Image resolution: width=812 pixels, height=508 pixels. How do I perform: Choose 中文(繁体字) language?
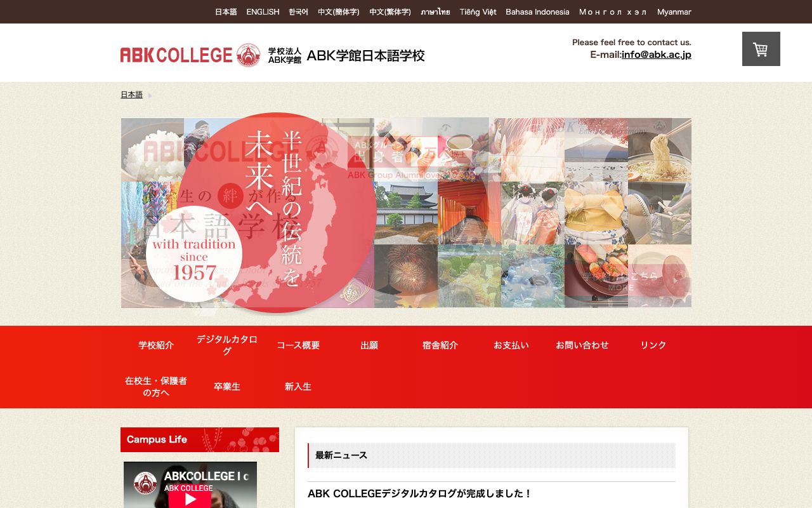(390, 12)
